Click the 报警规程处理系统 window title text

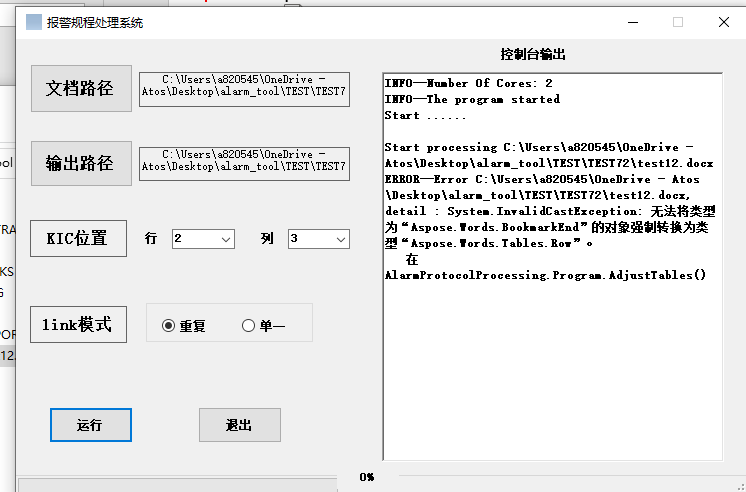(95, 22)
